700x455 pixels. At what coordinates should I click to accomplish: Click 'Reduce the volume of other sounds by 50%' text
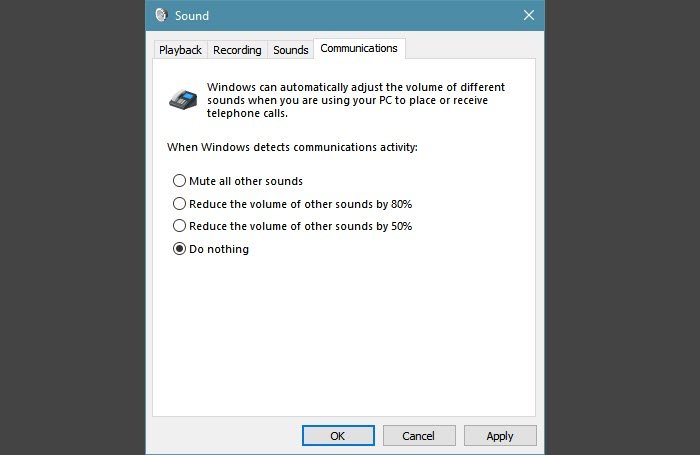tap(300, 226)
